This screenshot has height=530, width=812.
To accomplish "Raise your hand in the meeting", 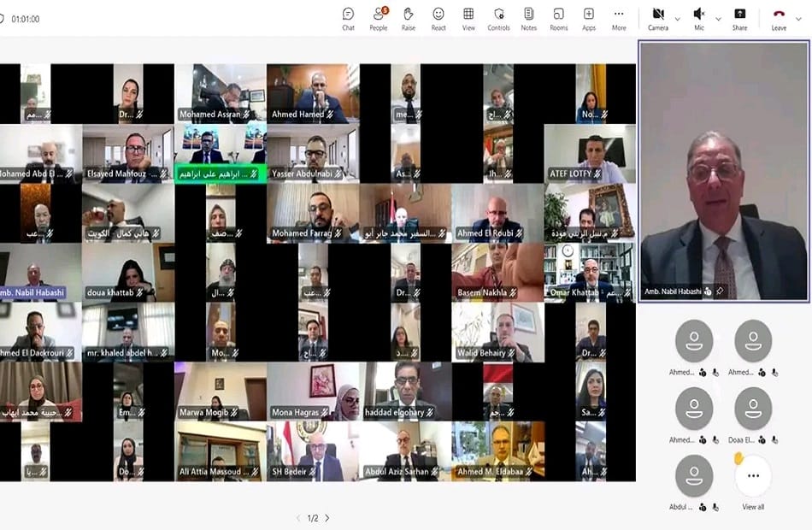I will pos(409,18).
